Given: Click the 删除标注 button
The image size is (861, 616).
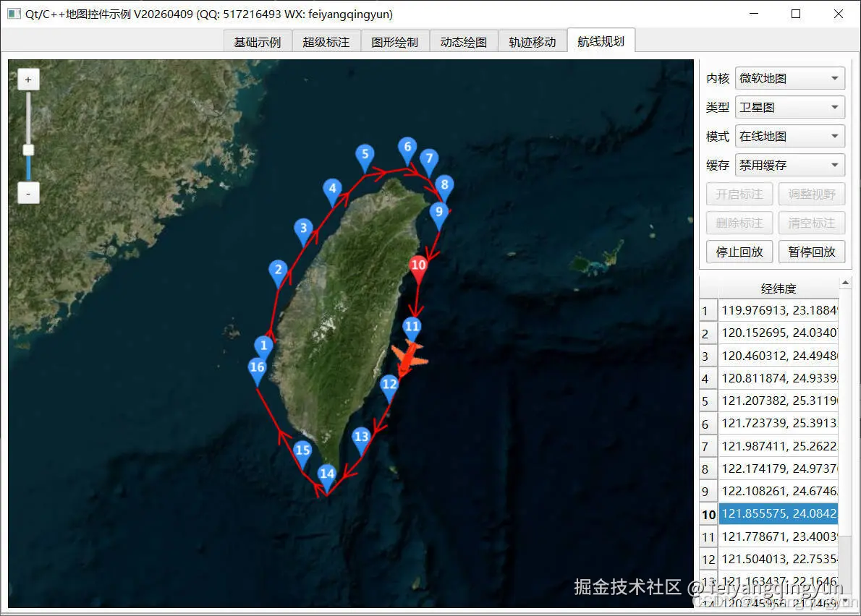Looking at the screenshot, I should [x=739, y=223].
